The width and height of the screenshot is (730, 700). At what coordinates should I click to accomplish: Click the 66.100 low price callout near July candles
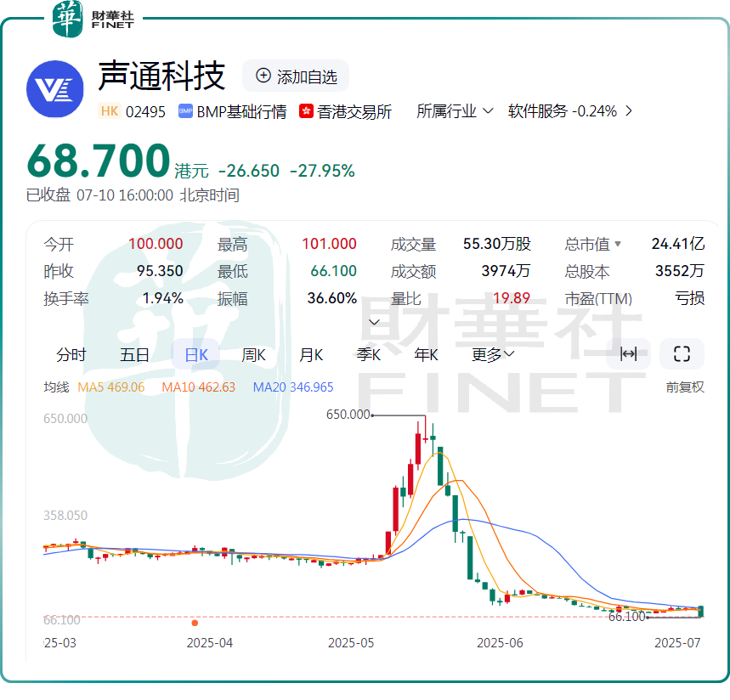626,617
